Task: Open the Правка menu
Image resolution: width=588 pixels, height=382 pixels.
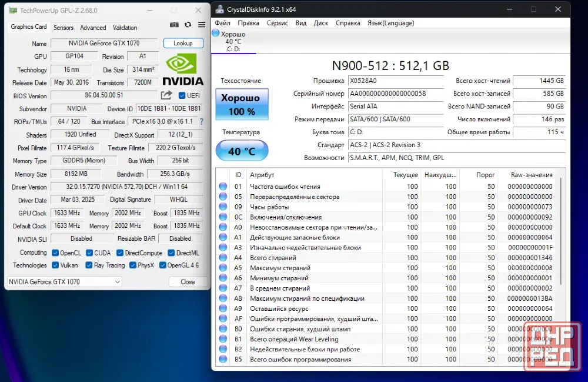Action: [x=248, y=23]
